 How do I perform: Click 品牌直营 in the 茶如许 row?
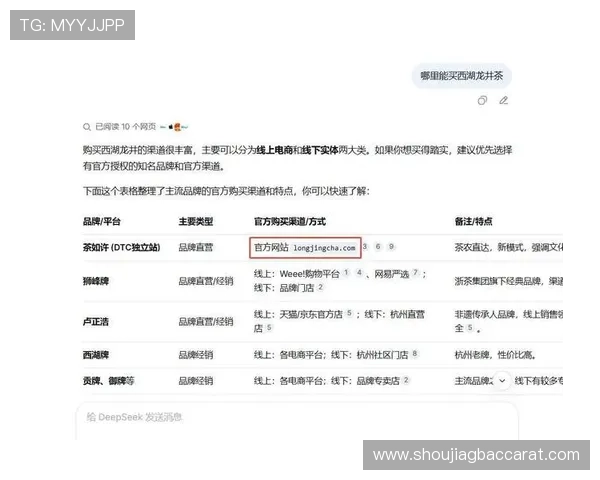pyautogui.click(x=196, y=247)
